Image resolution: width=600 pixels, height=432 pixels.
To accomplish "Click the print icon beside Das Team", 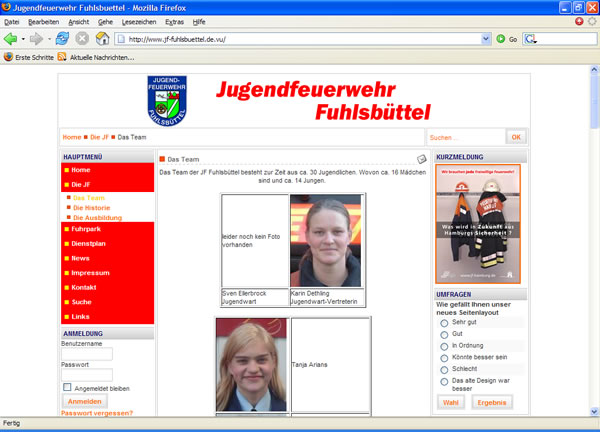I will pos(422,159).
